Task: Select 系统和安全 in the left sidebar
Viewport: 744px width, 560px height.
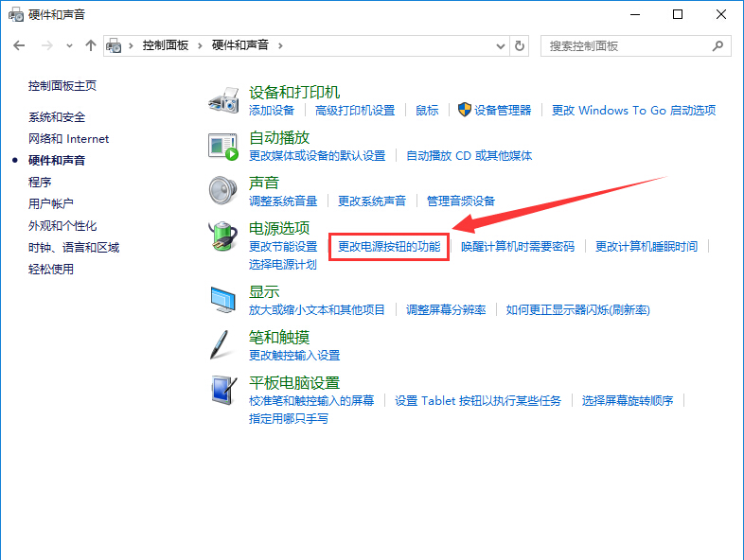Action: 57,117
